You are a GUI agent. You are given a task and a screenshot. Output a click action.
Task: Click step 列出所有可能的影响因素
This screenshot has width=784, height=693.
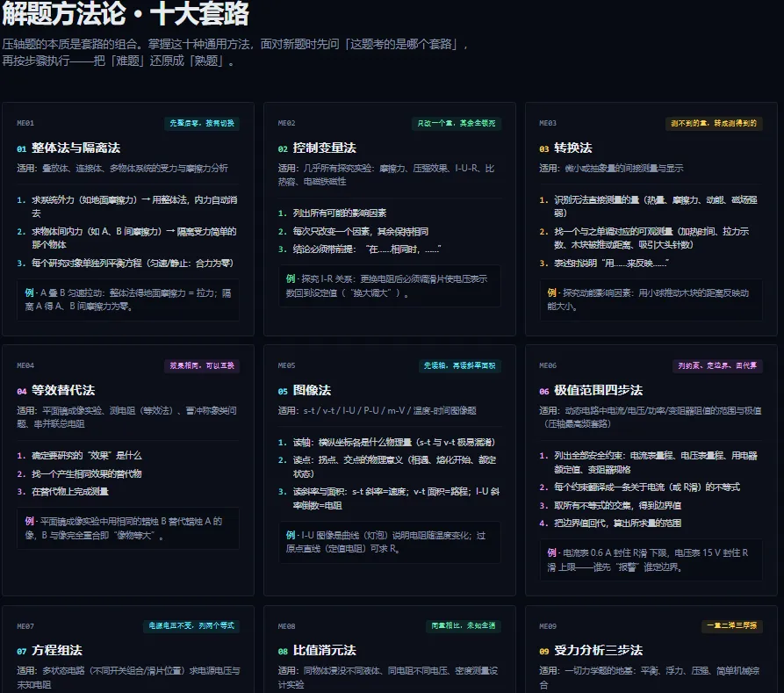(333, 213)
